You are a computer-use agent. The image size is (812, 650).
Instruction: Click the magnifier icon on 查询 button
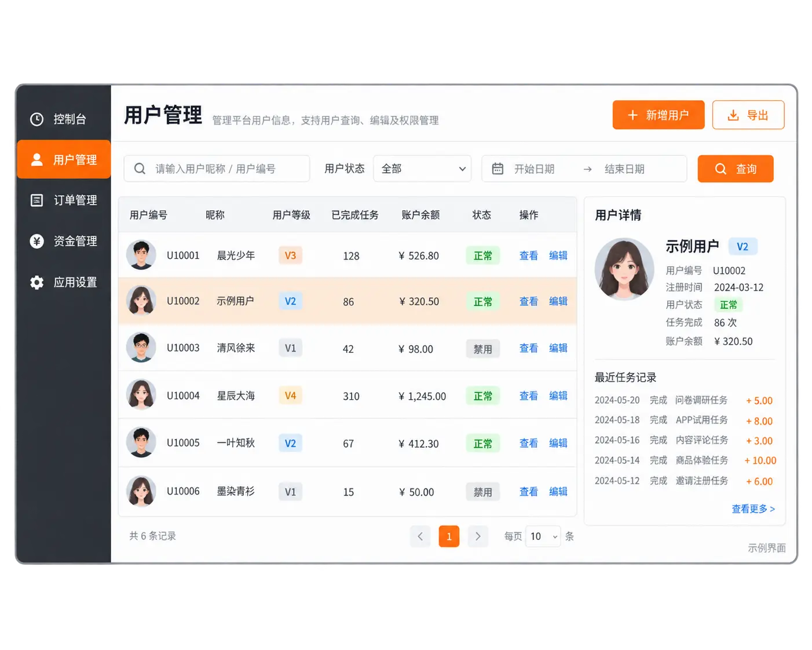(720, 169)
